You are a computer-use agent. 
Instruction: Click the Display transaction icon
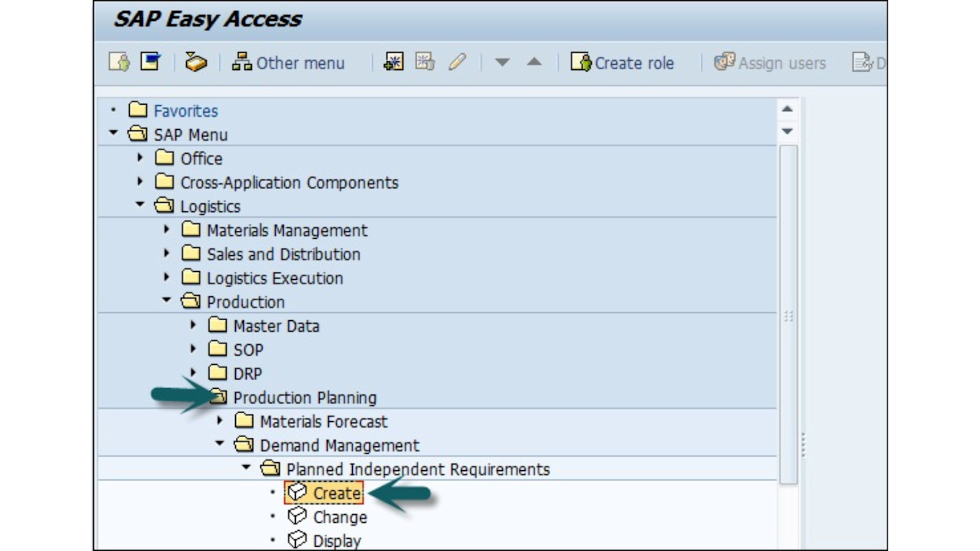(297, 539)
